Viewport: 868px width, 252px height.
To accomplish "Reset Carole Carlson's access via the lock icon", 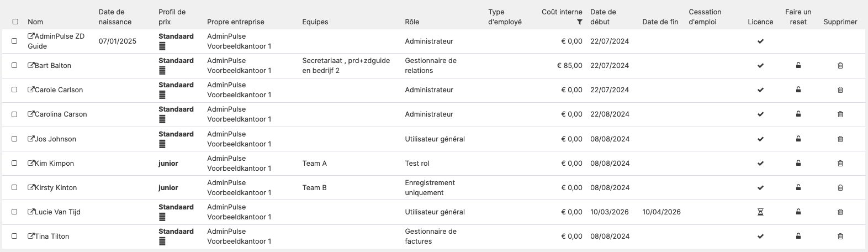I will 798,90.
